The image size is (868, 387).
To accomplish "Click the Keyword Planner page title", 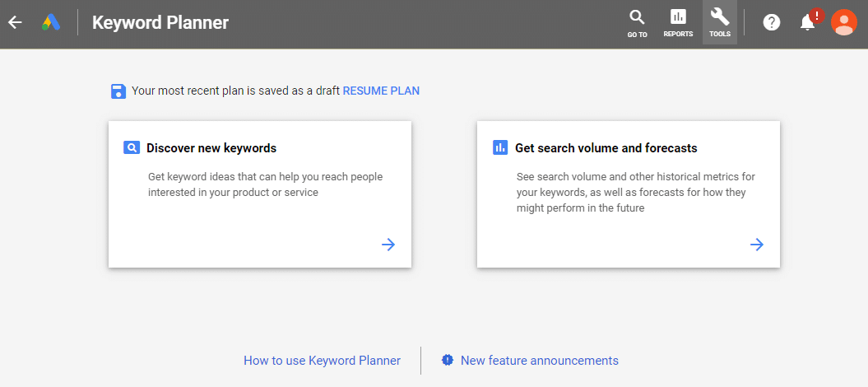I will [160, 23].
